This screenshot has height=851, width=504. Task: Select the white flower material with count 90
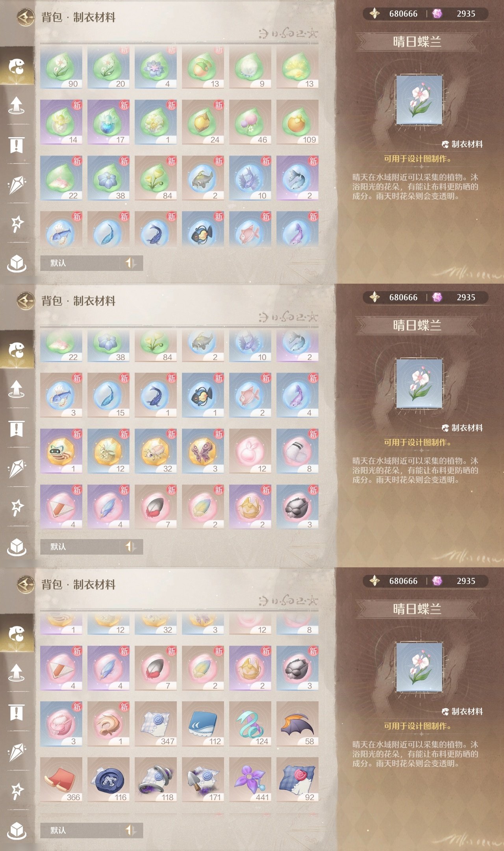(x=61, y=67)
